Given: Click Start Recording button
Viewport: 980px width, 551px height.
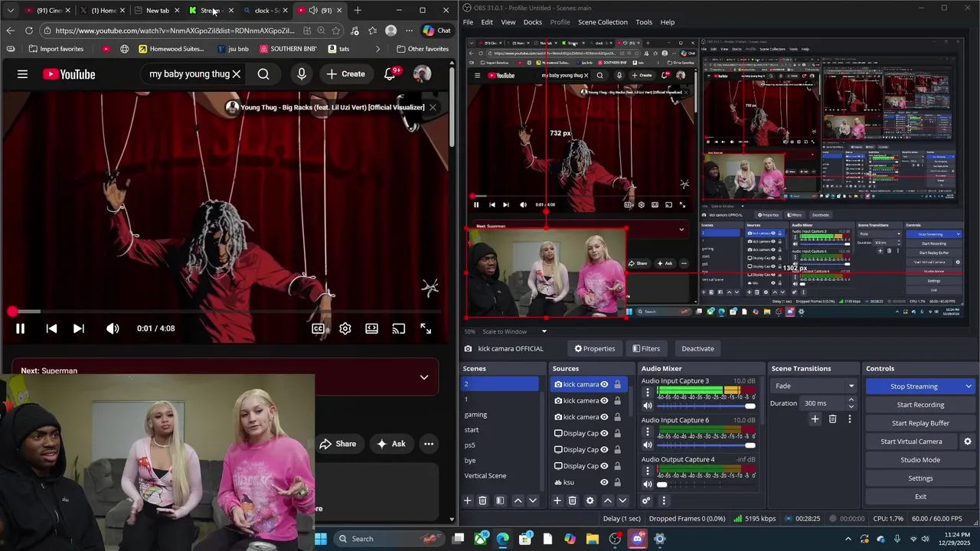Looking at the screenshot, I should (x=920, y=405).
